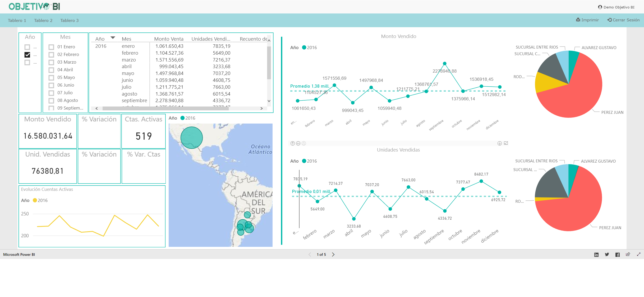Share report on Twitter
Screen dimensions: 644x297
pos(607,254)
